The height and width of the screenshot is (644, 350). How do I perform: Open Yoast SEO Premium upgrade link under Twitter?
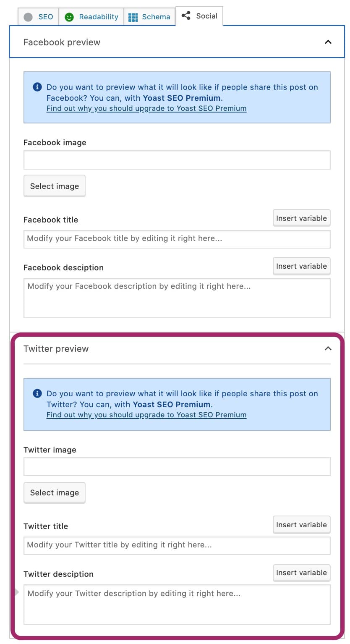(x=146, y=415)
